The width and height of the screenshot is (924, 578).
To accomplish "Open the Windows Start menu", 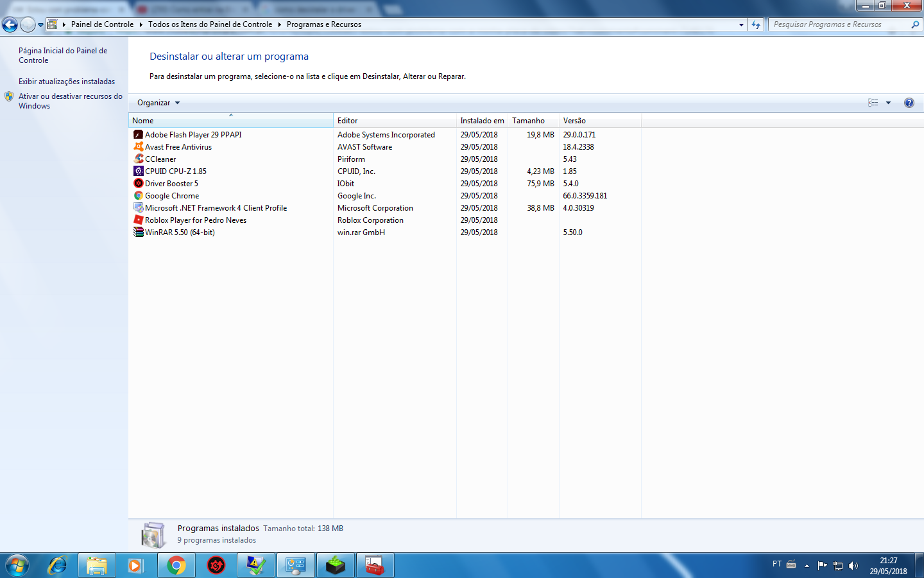I will pyautogui.click(x=17, y=565).
